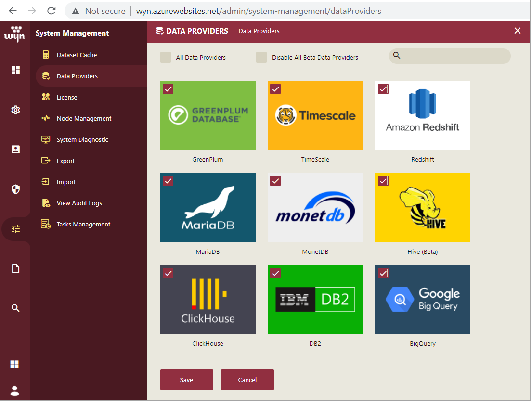Enable the All Data Providers checkbox

(x=166, y=57)
